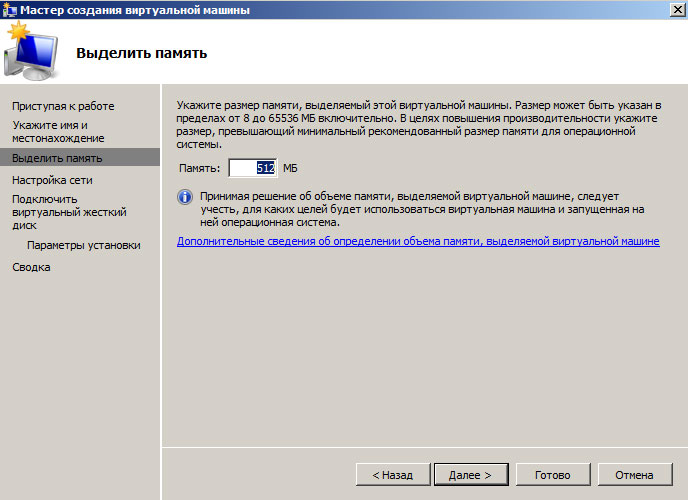Close the wizard window
This screenshot has width=688, height=500.
point(677,10)
